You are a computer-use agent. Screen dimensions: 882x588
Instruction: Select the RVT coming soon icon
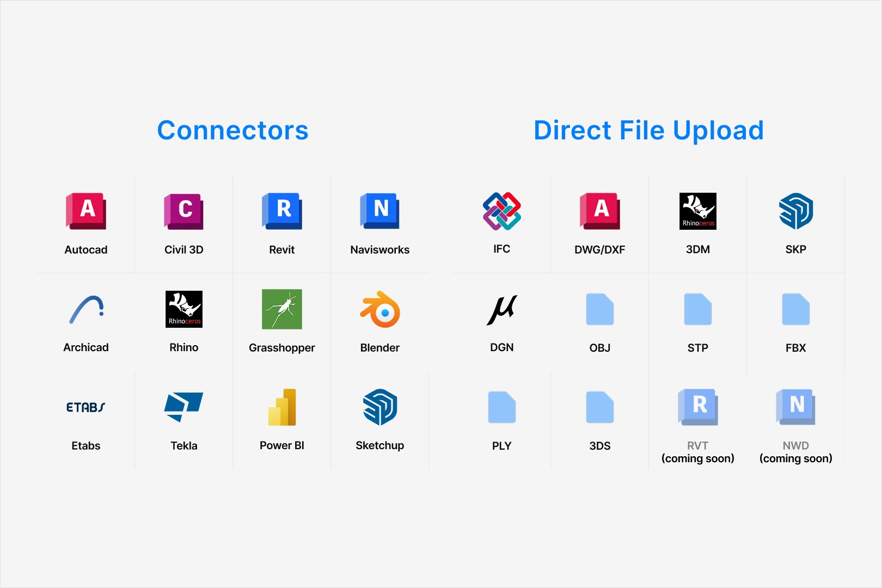(697, 407)
